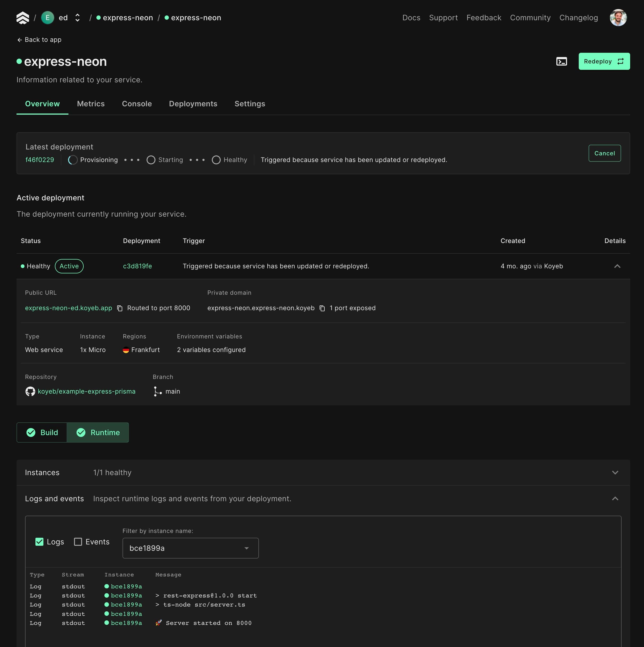This screenshot has width=644, height=647.
Task: Click the branch icon next to main
Action: (156, 391)
